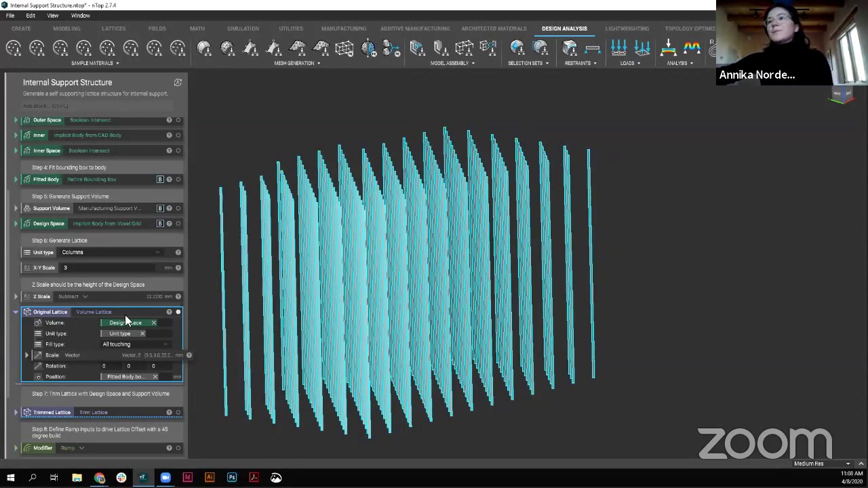Click the Original Lattice block type icon
This screenshot has width=868, height=488.
coord(27,312)
